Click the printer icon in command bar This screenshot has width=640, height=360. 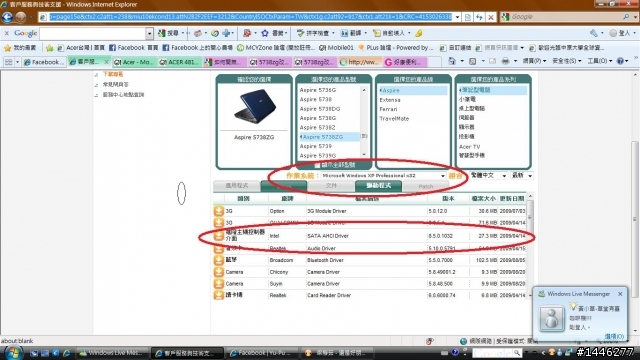pos(505,61)
